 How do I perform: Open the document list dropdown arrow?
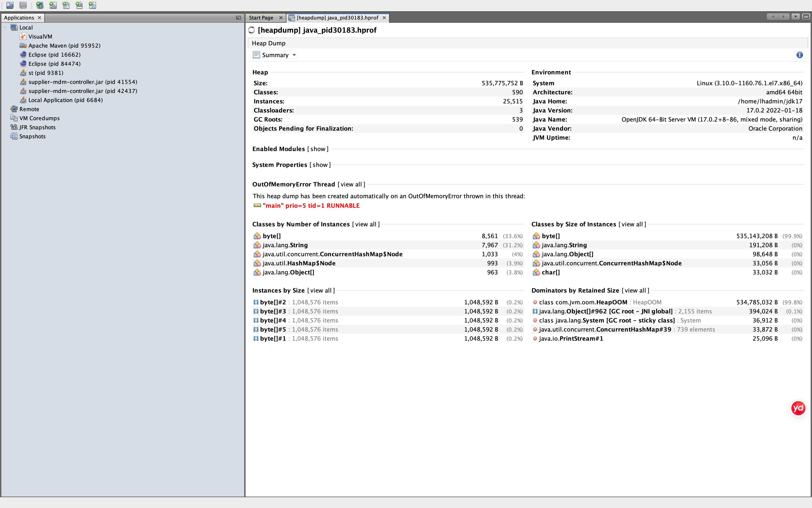[795, 17]
